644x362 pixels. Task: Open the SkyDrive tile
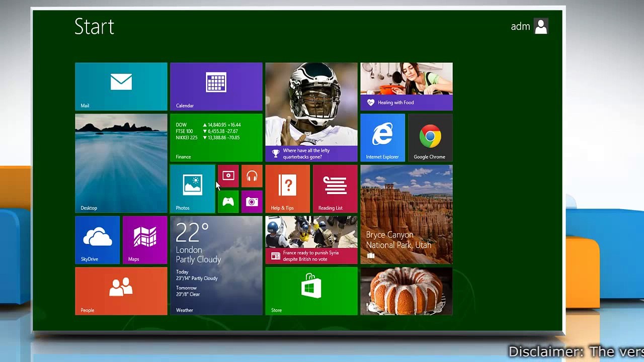[x=97, y=240]
